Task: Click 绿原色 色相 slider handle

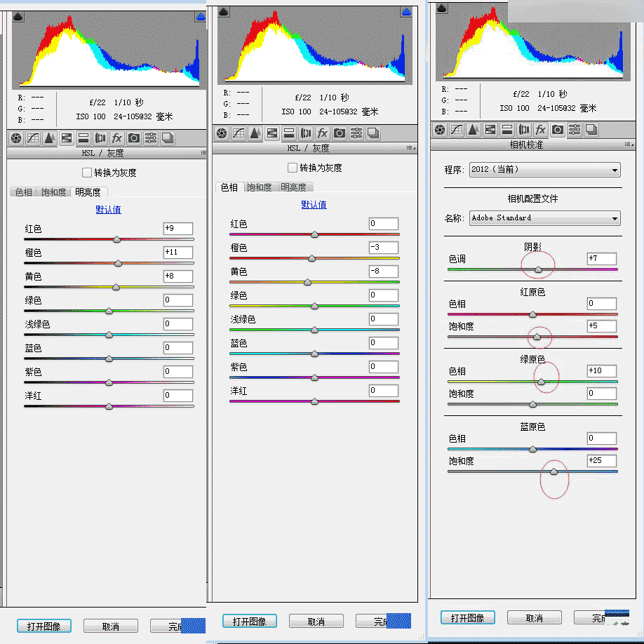Action: pyautogui.click(x=541, y=382)
